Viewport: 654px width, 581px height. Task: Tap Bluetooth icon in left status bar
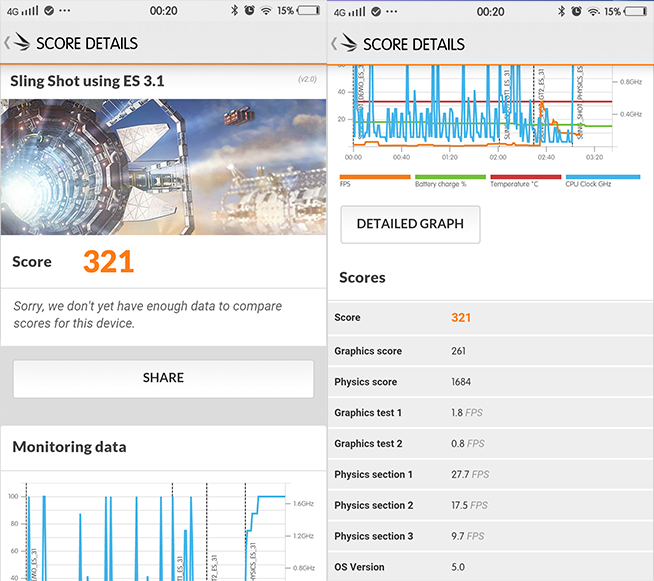coord(234,11)
